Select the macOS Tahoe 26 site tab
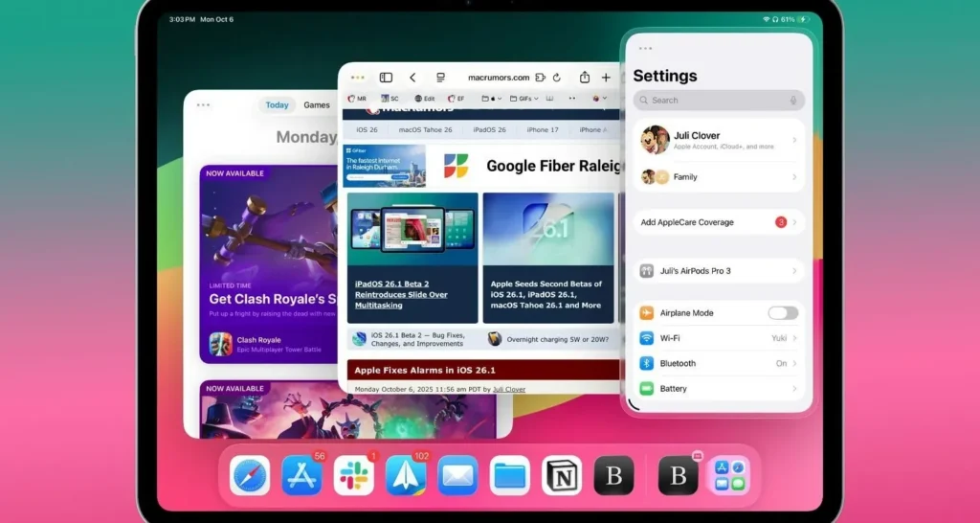 (x=425, y=130)
